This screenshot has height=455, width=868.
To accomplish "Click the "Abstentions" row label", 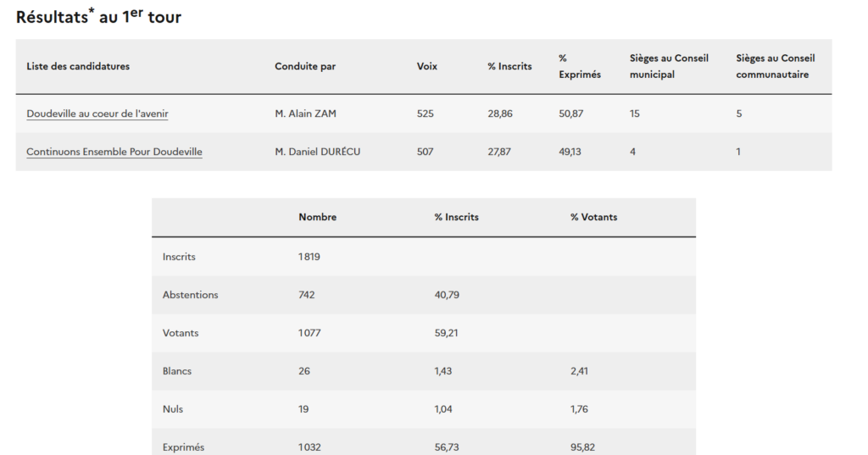I will (190, 295).
